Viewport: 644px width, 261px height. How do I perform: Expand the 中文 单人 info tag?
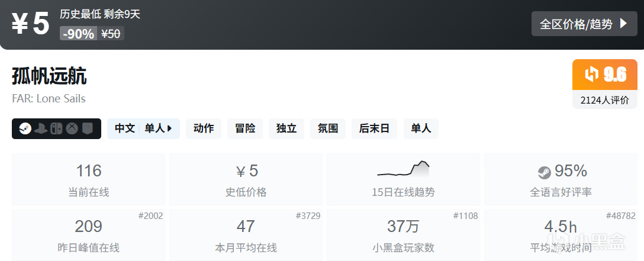coord(143,129)
